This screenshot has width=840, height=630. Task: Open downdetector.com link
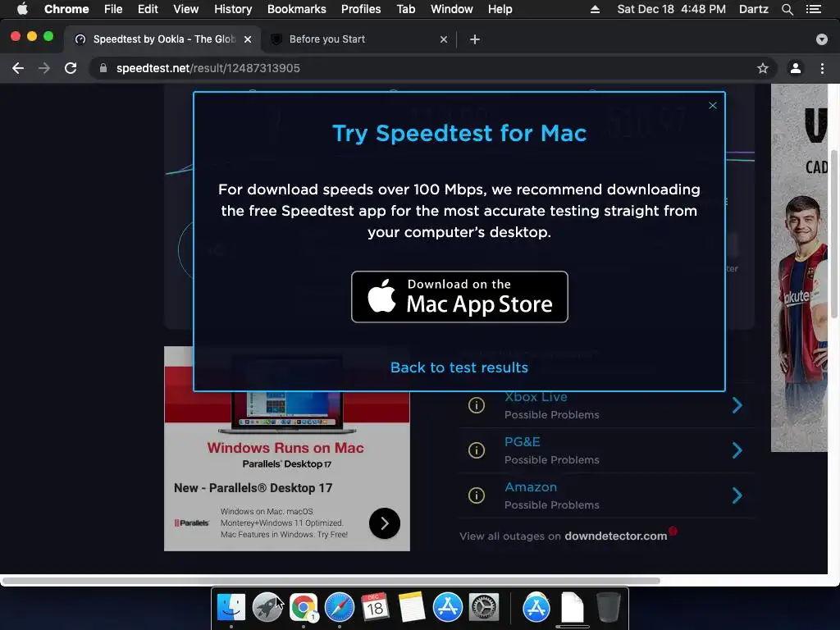[x=615, y=536]
